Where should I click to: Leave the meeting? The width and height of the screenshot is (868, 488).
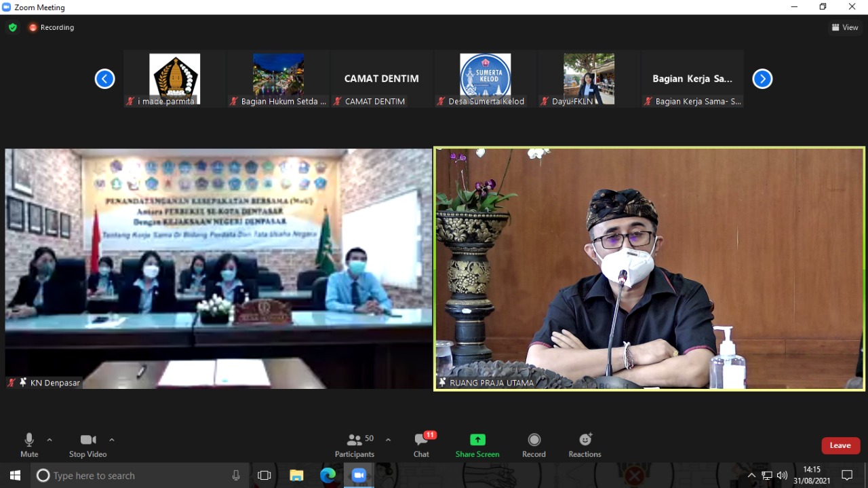click(x=840, y=445)
